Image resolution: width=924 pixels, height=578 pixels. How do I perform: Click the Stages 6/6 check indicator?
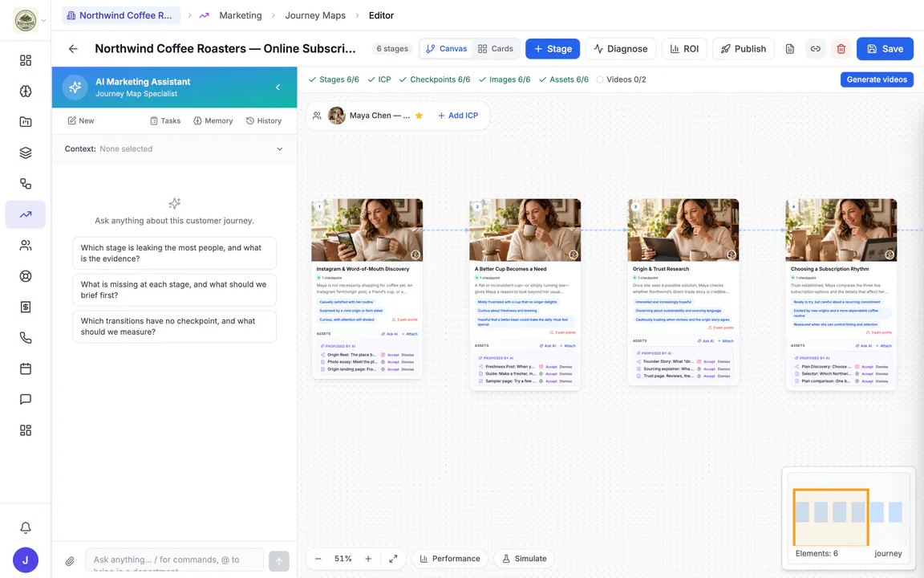(334, 79)
